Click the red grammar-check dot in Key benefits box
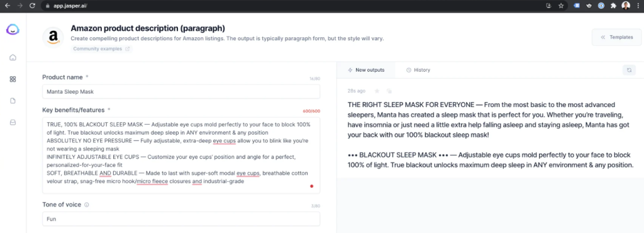The image size is (644, 233). (x=312, y=186)
